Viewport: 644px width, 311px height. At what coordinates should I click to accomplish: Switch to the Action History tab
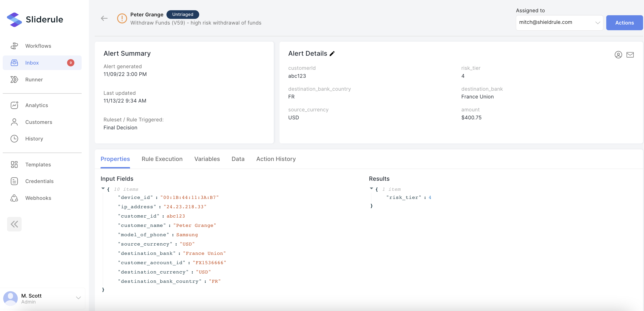point(276,159)
